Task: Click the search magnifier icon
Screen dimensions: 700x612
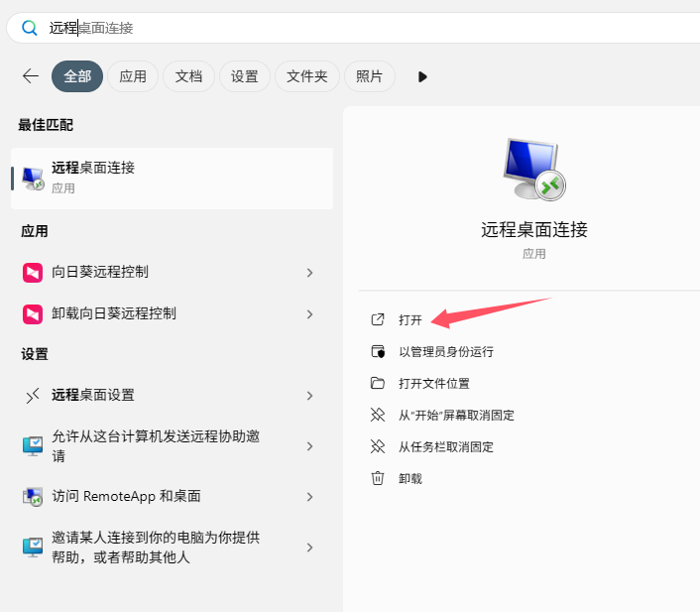Action: coord(30,28)
